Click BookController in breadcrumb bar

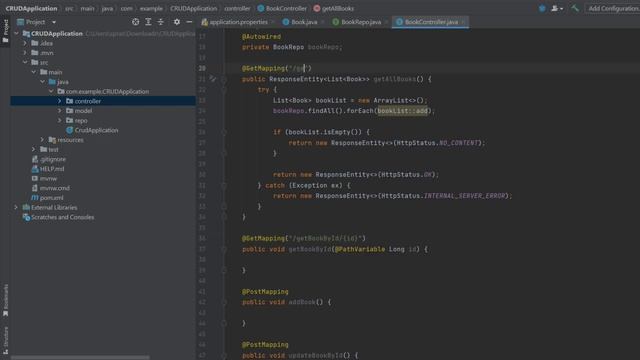pos(282,8)
